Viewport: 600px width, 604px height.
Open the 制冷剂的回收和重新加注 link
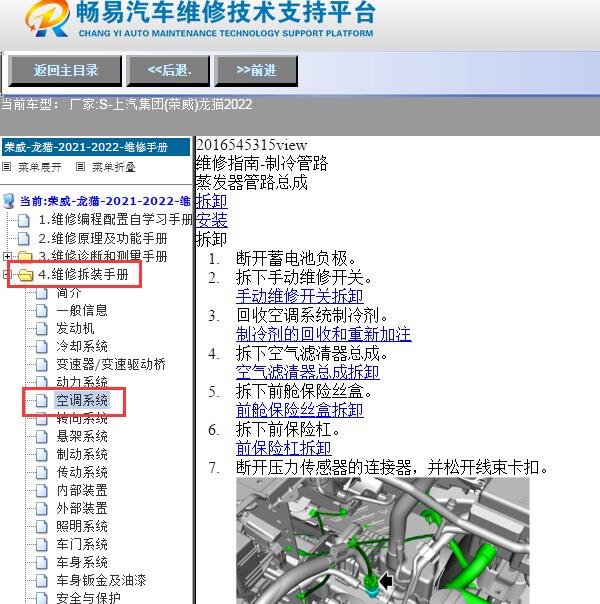(323, 334)
